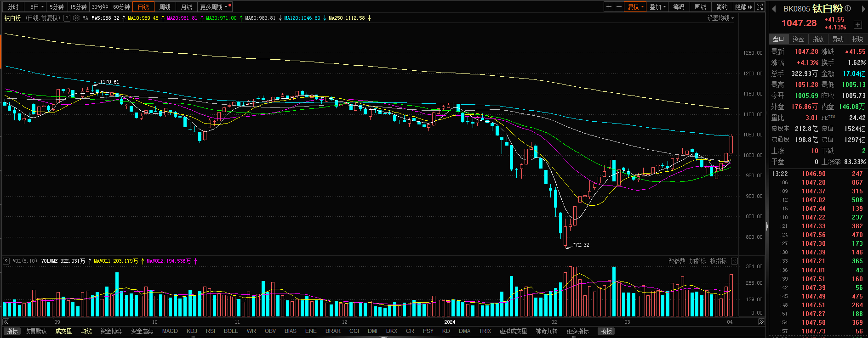Screen dimensions: 868x338
Task: Click the 13:22 trade tick row
Action: click(x=818, y=174)
